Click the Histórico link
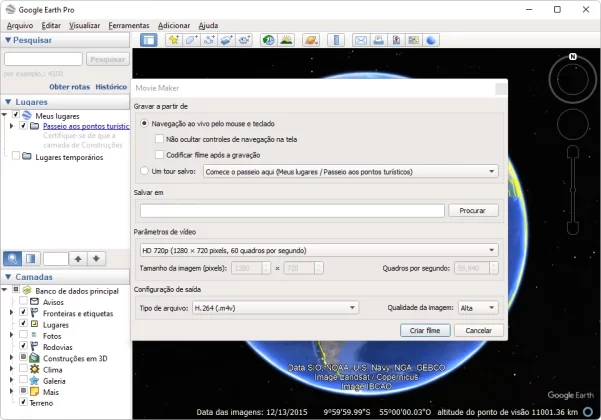This screenshot has width=601, height=420. tap(111, 87)
